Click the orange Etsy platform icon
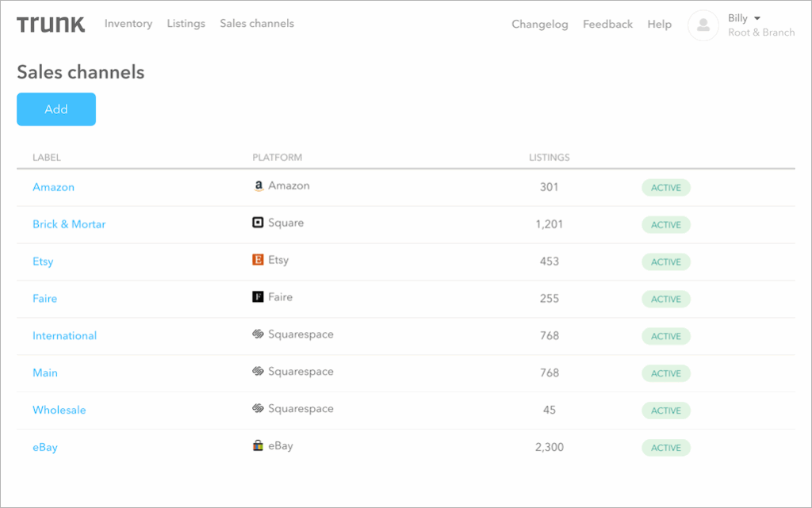812x508 pixels. [x=257, y=261]
